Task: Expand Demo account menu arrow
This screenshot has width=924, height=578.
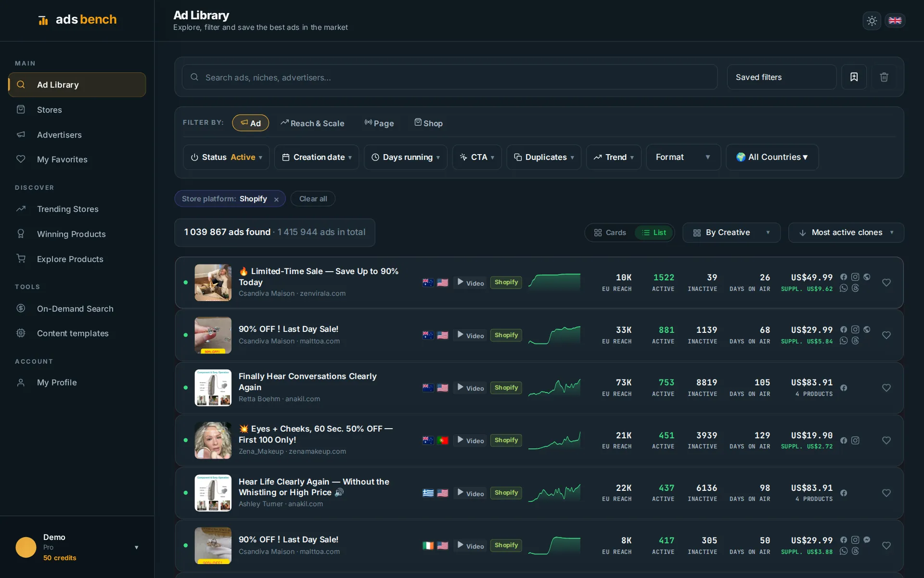Action: 137,547
